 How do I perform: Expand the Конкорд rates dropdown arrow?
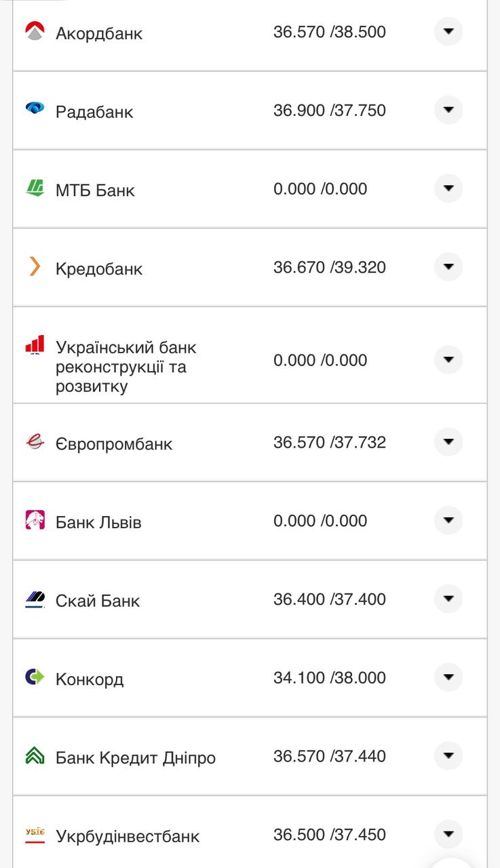pos(448,677)
